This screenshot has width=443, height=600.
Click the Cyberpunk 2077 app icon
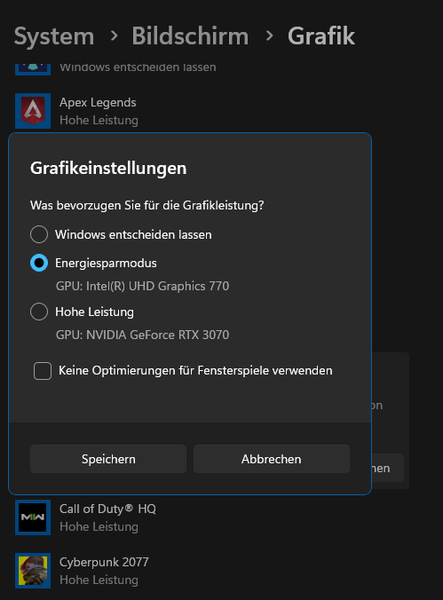[x=33, y=571]
